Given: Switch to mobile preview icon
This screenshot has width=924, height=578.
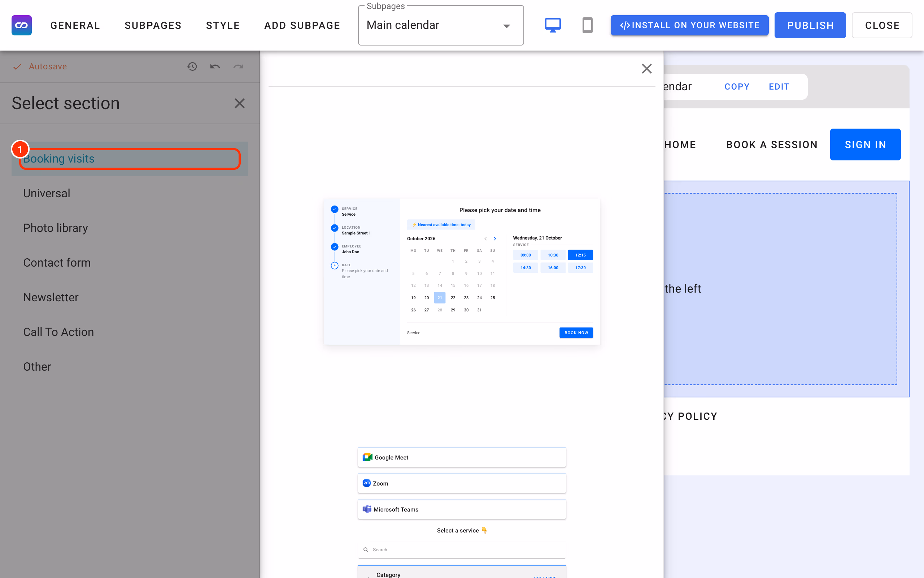Looking at the screenshot, I should (587, 25).
